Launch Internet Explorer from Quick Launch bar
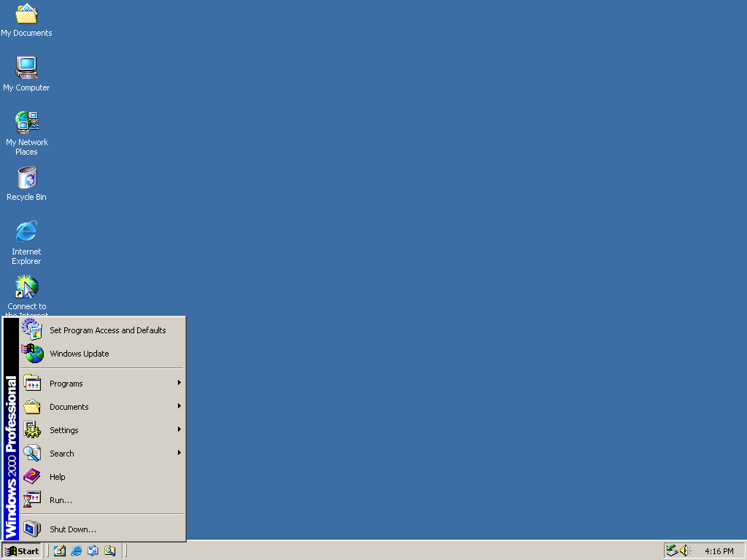 76,551
